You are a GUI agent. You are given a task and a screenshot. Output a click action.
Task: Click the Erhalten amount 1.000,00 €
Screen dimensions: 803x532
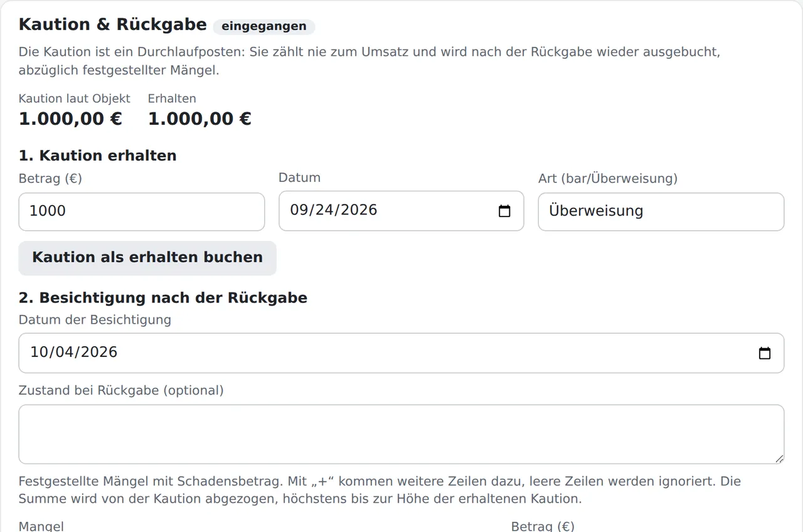[199, 119]
